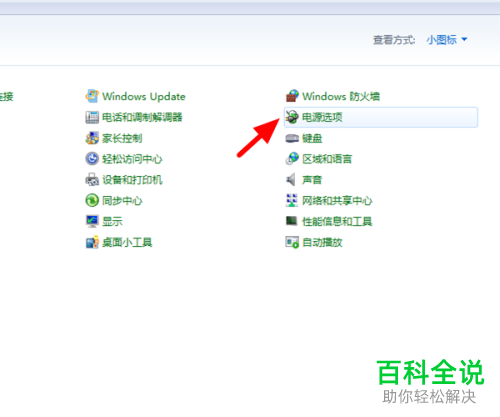Image resolution: width=500 pixels, height=417 pixels.
Task: Click the parental controls (家长控制) icon
Action: tap(92, 138)
